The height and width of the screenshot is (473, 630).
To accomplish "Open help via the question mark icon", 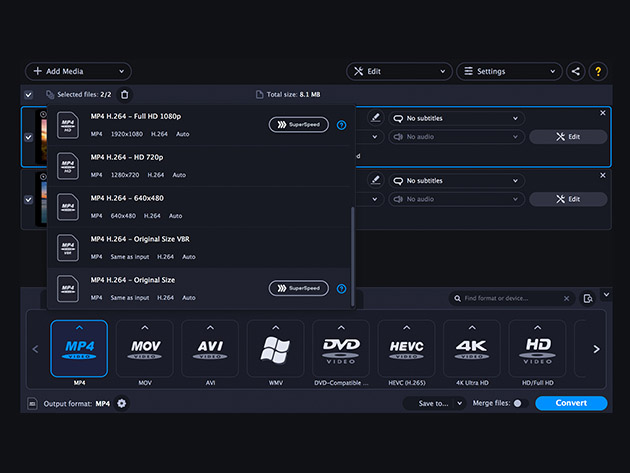I will click(598, 72).
